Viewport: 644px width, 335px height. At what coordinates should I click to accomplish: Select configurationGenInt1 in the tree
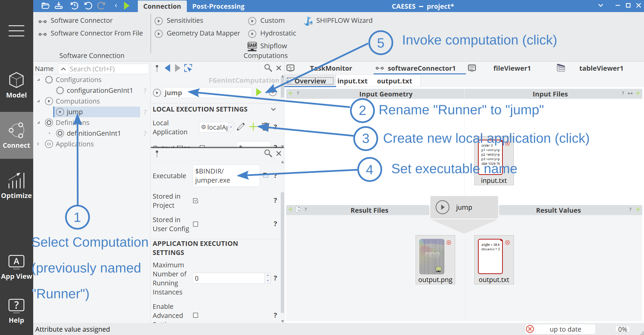click(99, 90)
